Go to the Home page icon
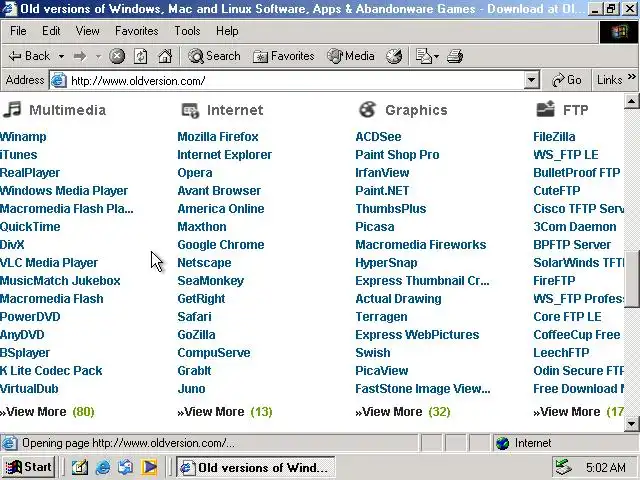640x480 pixels. [165, 56]
